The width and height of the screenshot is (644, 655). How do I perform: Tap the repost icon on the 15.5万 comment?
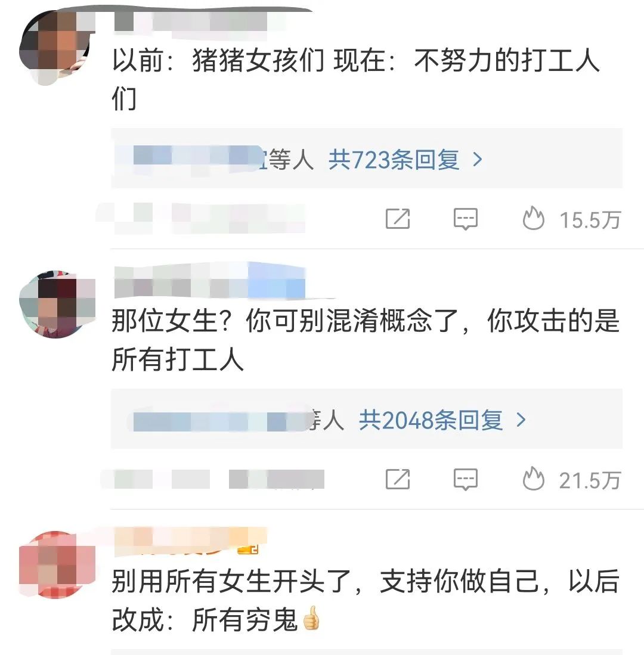point(398,219)
